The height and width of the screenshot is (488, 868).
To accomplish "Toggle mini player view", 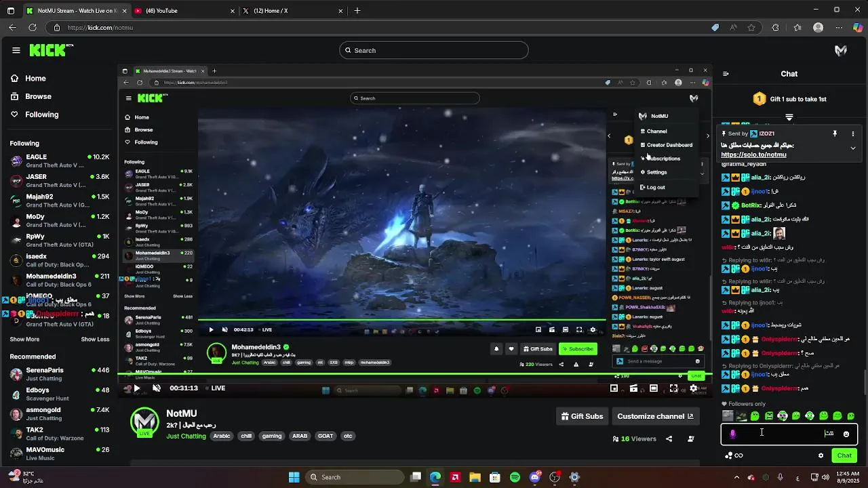I will pyautogui.click(x=614, y=388).
